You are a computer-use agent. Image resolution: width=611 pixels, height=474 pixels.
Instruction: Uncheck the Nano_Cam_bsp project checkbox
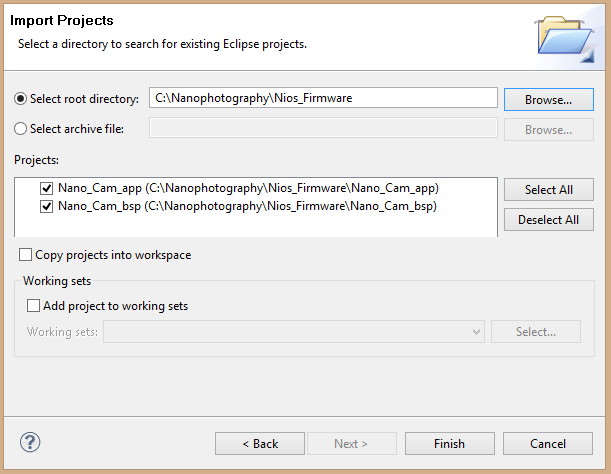[x=46, y=206]
